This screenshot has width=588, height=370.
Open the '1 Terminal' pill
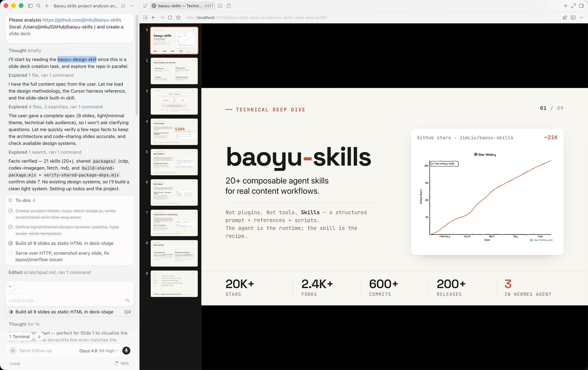click(x=20, y=336)
